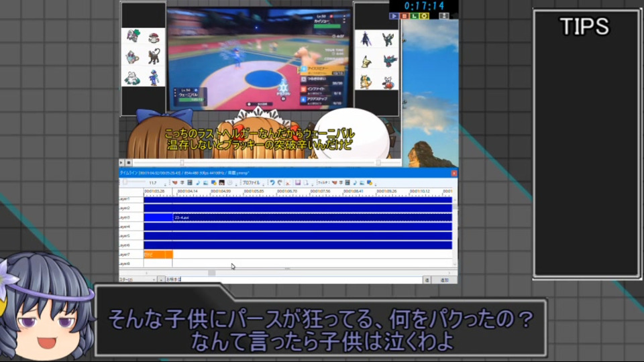This screenshot has height=362, width=644.
Task: Click the gray download icon beside the timer
Action: [x=444, y=16]
